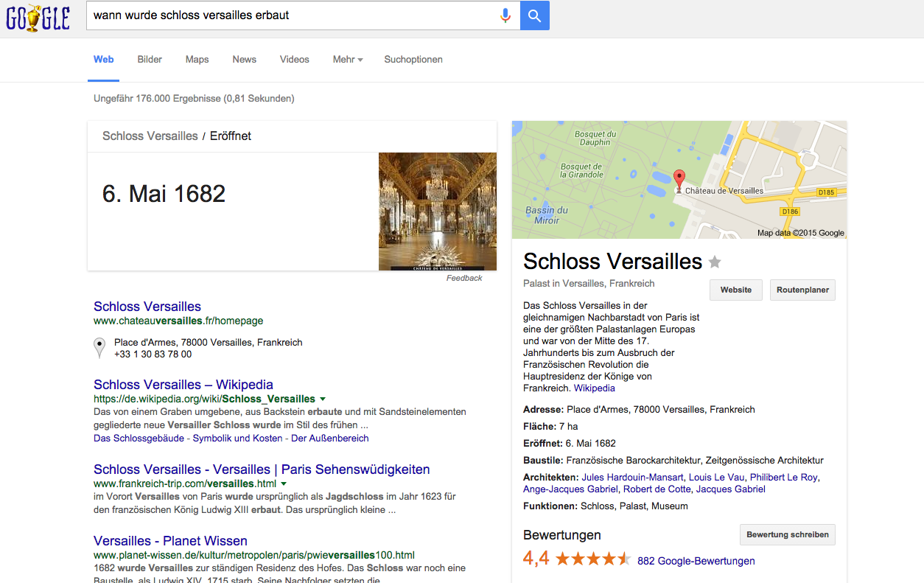Click the Schloss Versailles knowledge panel heading

tap(613, 262)
